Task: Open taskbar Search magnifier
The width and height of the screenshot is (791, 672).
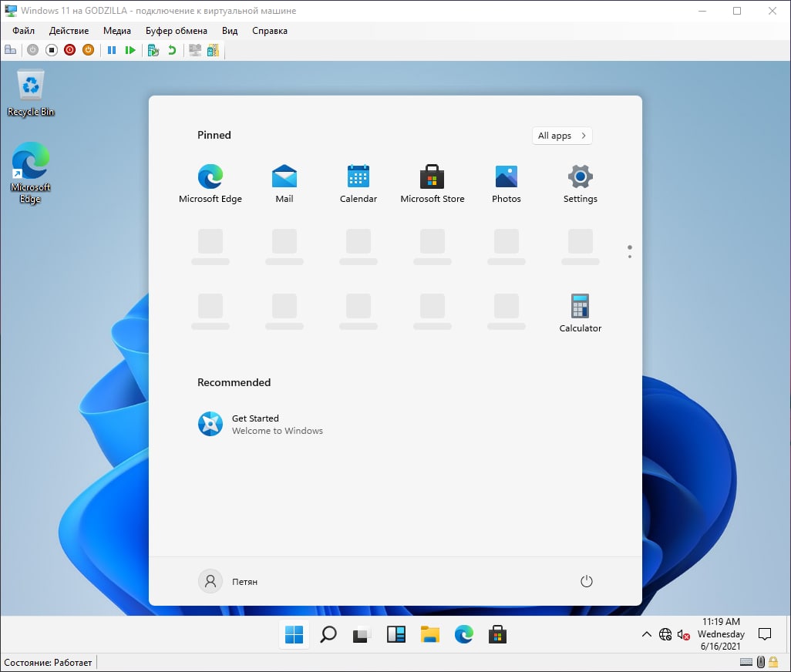Action: (328, 634)
